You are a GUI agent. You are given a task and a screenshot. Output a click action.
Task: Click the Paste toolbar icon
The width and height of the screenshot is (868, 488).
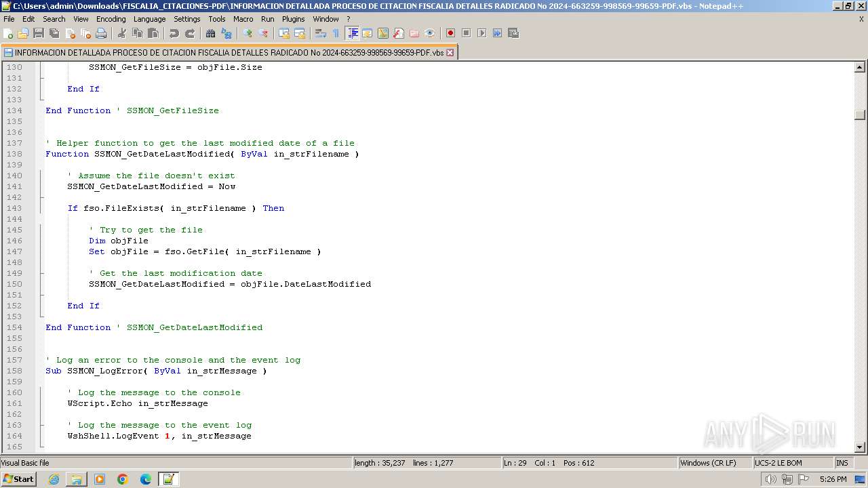pyautogui.click(x=153, y=33)
